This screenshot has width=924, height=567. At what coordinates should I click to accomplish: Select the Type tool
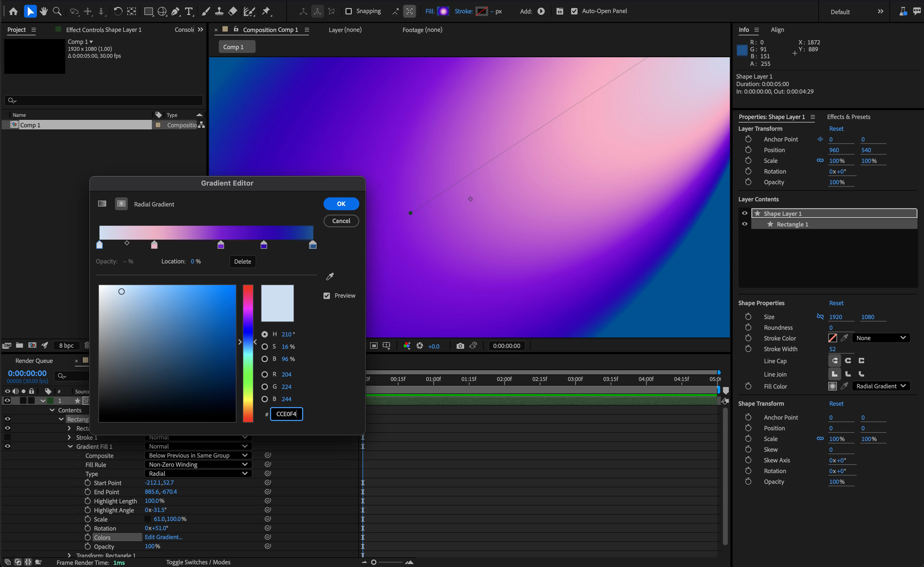coord(189,11)
